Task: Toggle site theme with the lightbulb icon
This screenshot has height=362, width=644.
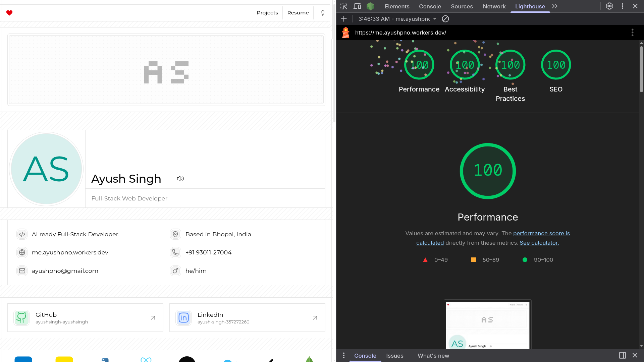Action: point(322,13)
